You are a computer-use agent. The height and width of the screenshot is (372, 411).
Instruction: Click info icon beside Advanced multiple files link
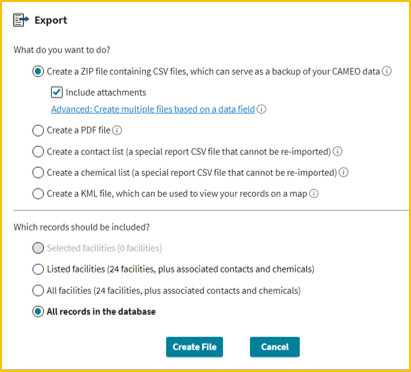262,109
